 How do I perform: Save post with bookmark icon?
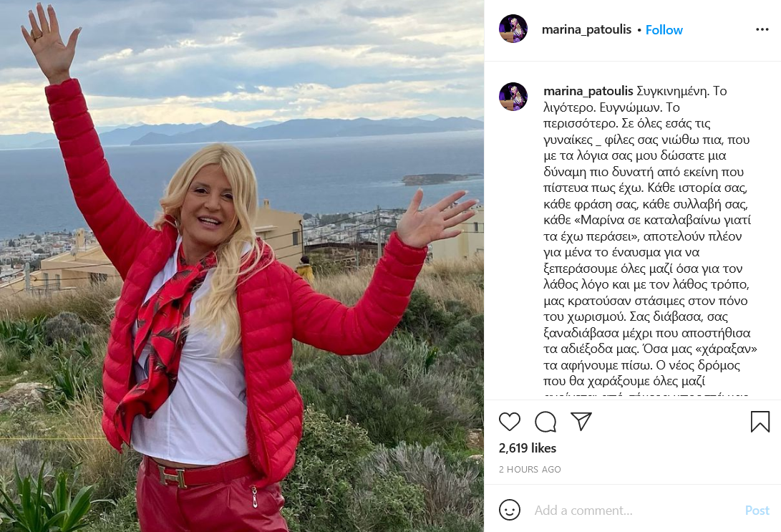[760, 422]
